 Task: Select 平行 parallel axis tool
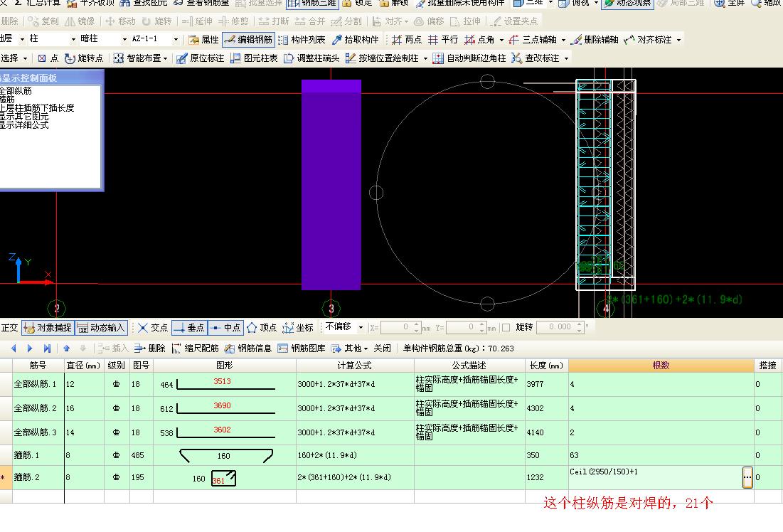pos(443,39)
